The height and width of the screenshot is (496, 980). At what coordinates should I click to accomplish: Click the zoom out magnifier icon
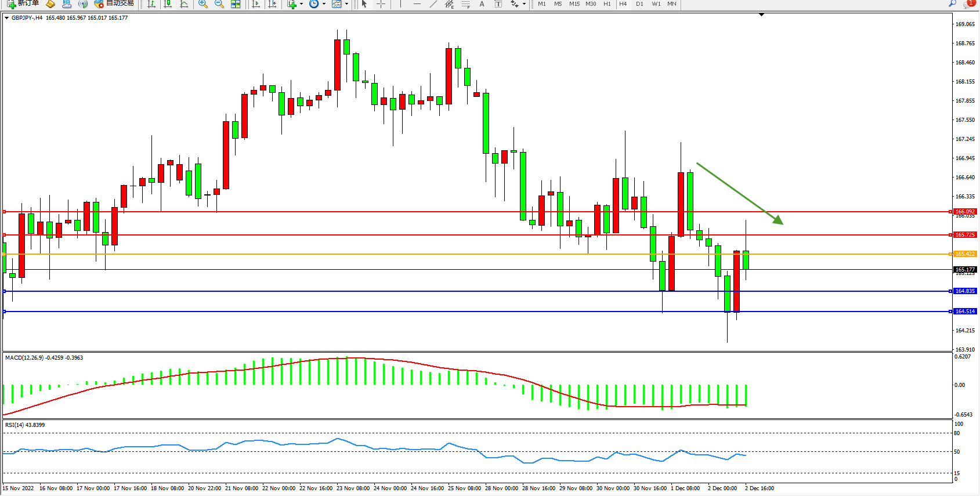tap(219, 4)
